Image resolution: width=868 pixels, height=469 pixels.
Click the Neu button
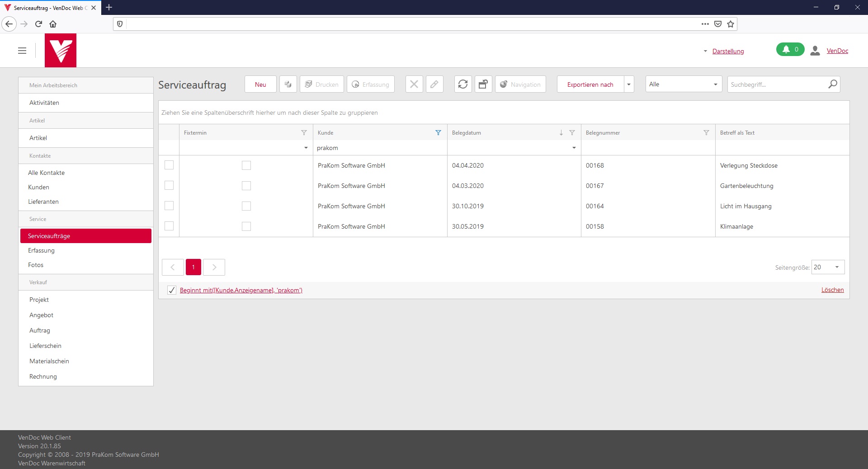pyautogui.click(x=260, y=84)
